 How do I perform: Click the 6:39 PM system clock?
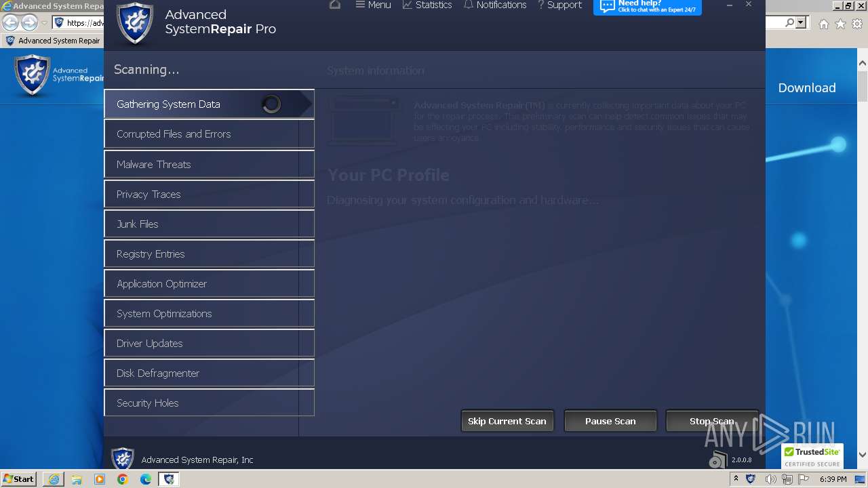833,479
